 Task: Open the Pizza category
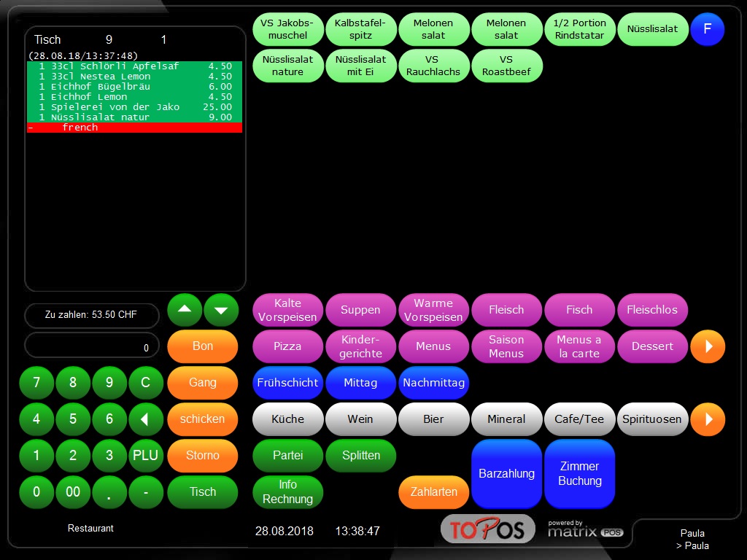[287, 346]
